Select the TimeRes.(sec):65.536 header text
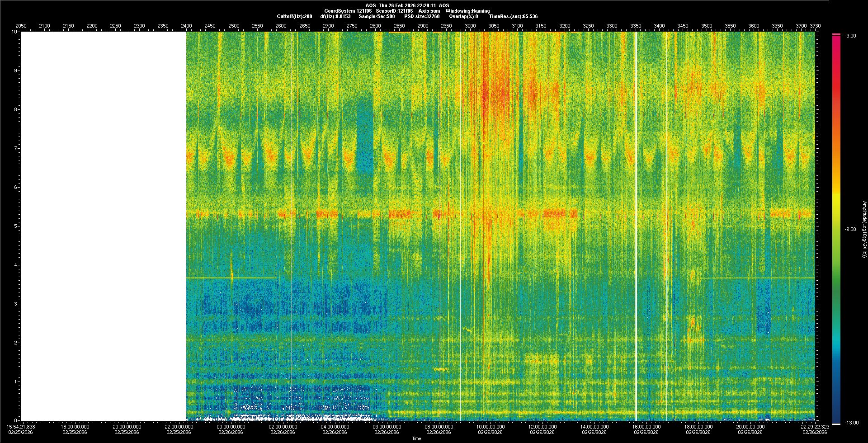Viewport: 868px width, 443px height. [513, 16]
